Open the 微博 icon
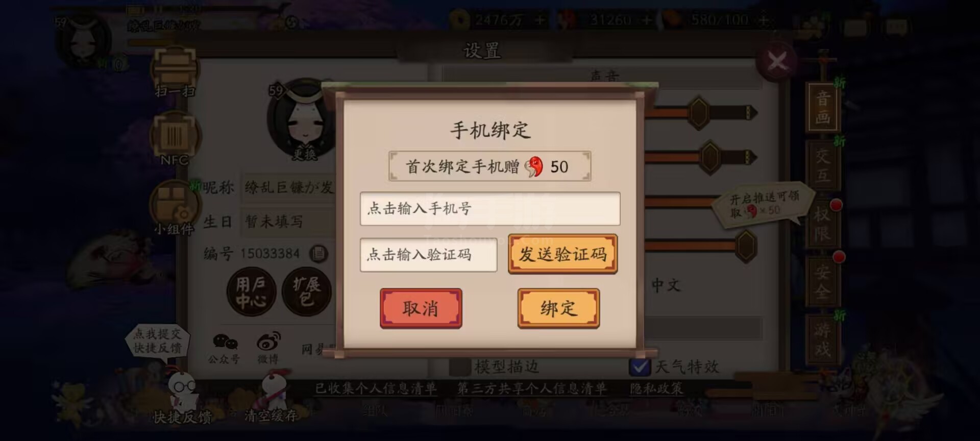This screenshot has height=441, width=980. click(x=268, y=349)
